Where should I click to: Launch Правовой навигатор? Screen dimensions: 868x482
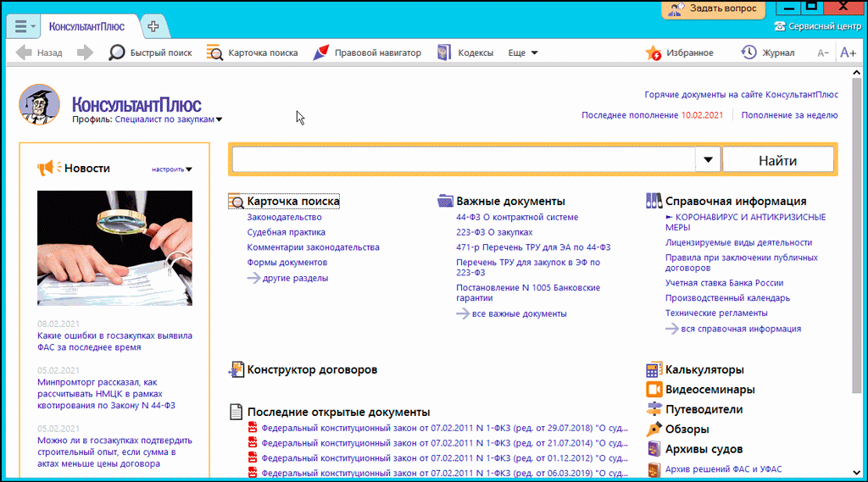click(367, 53)
